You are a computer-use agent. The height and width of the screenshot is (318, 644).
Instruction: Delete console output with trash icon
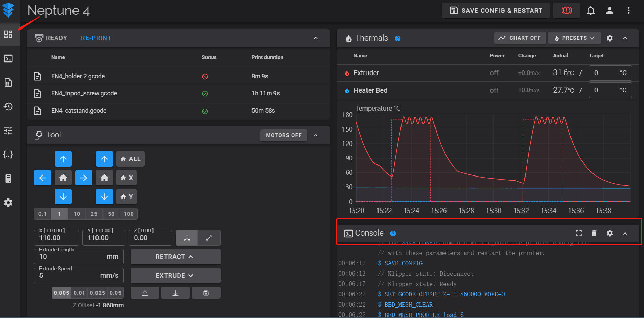click(x=594, y=233)
